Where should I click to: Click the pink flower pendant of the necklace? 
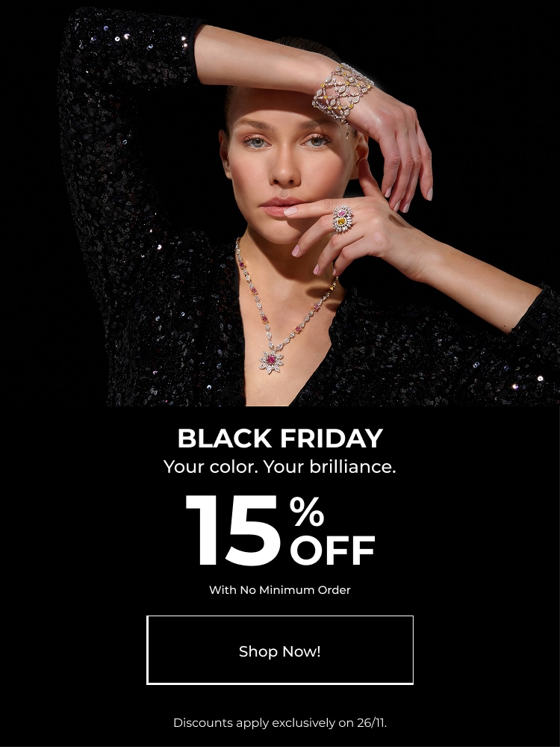(x=272, y=361)
